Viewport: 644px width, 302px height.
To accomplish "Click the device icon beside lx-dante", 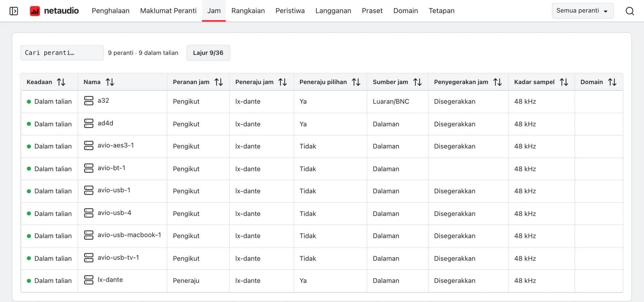I will coord(89,280).
